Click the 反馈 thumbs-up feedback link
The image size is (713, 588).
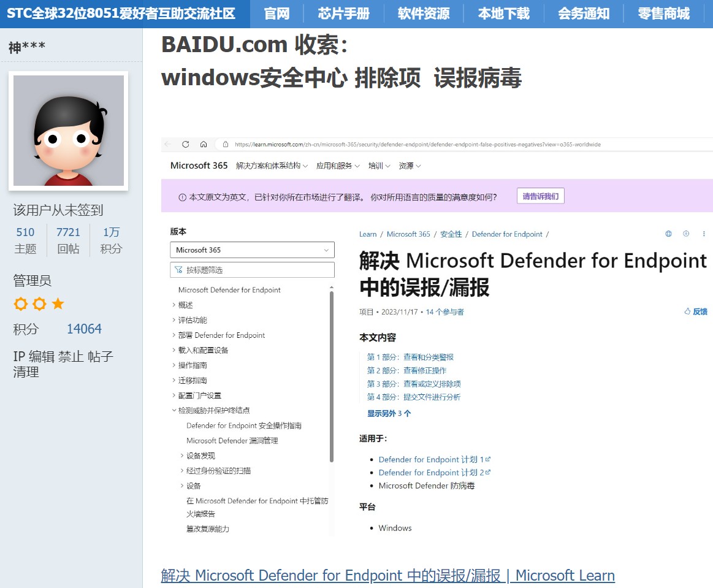pyautogui.click(x=696, y=311)
